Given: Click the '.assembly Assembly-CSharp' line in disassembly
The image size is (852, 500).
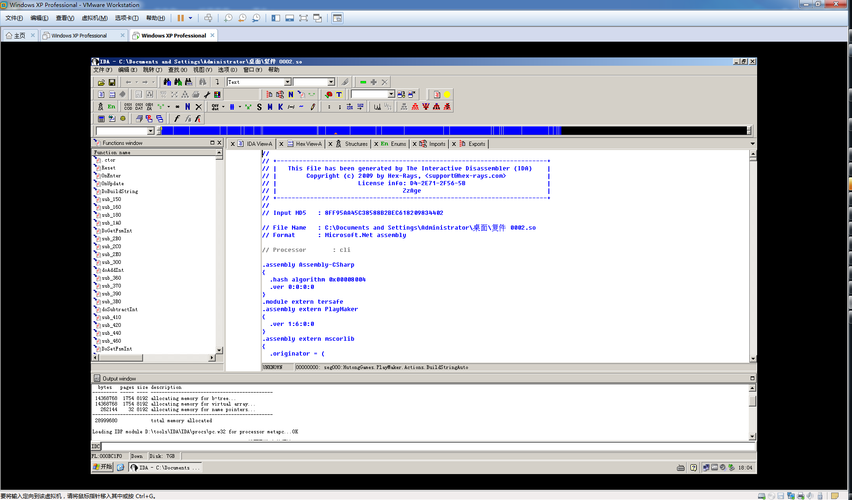Looking at the screenshot, I should 308,265.
